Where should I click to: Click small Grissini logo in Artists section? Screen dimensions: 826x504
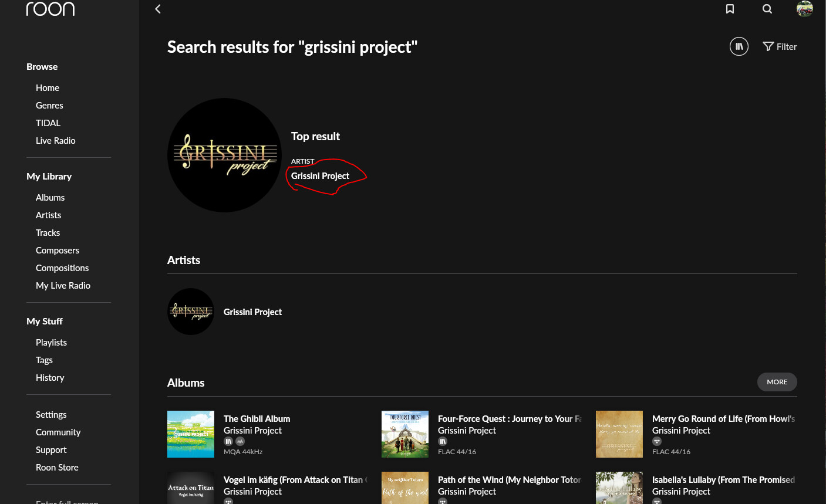191,312
